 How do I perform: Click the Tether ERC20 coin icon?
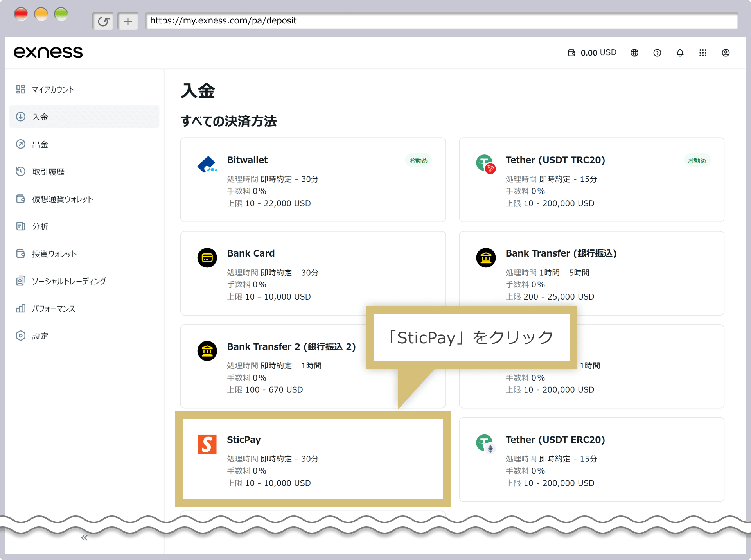pyautogui.click(x=486, y=444)
